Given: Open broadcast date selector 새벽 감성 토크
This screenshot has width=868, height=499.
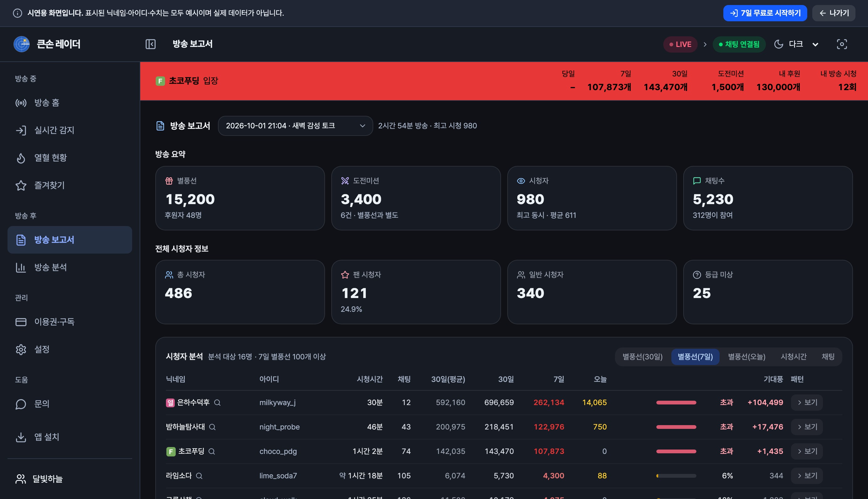Looking at the screenshot, I should point(295,126).
